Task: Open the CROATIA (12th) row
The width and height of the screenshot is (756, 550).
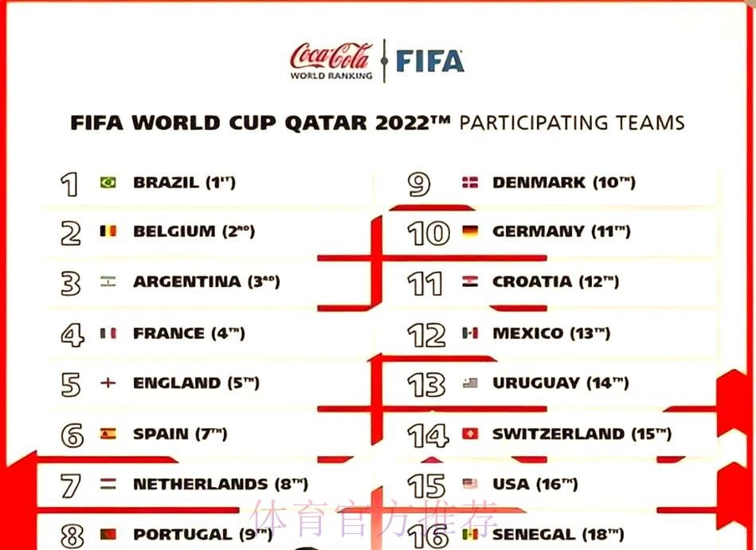Action: [555, 281]
